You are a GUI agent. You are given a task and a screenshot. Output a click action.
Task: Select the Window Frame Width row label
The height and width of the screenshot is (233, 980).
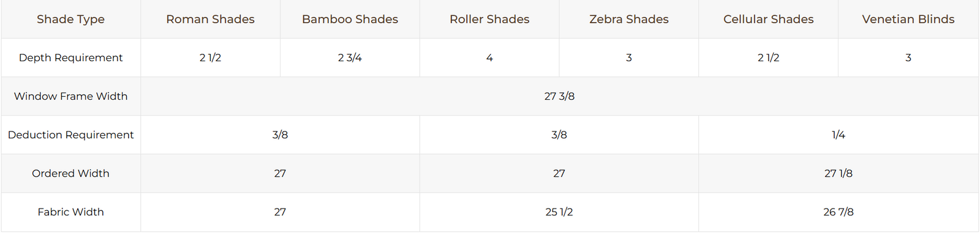(x=70, y=96)
